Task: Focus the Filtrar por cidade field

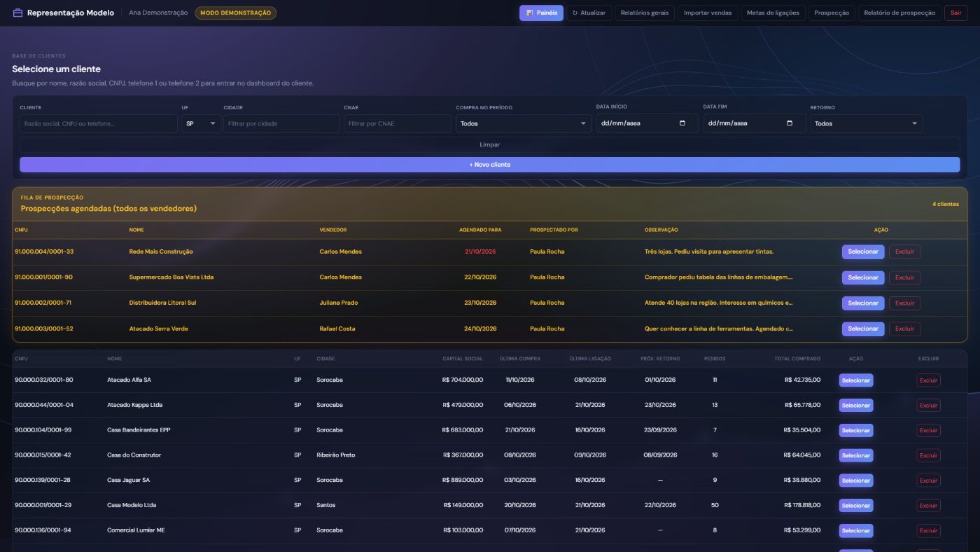Action: [x=281, y=123]
